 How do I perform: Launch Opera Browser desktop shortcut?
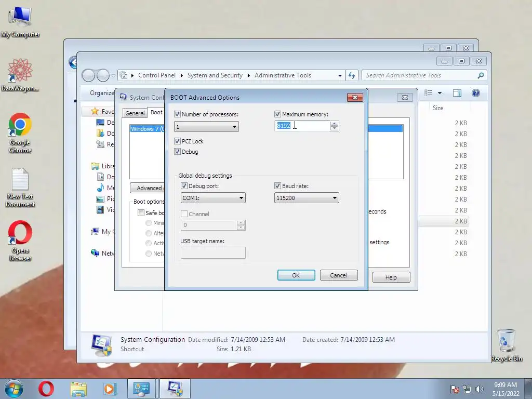[20, 241]
